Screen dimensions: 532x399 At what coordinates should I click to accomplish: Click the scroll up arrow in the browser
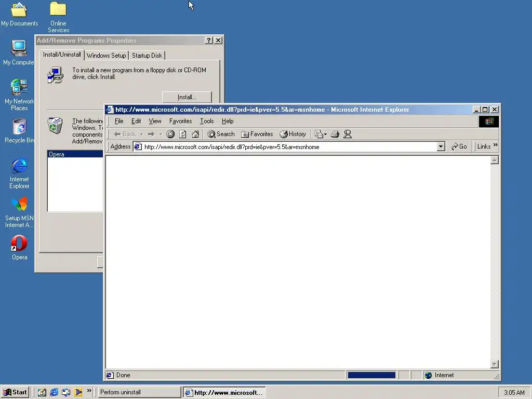[x=495, y=160]
